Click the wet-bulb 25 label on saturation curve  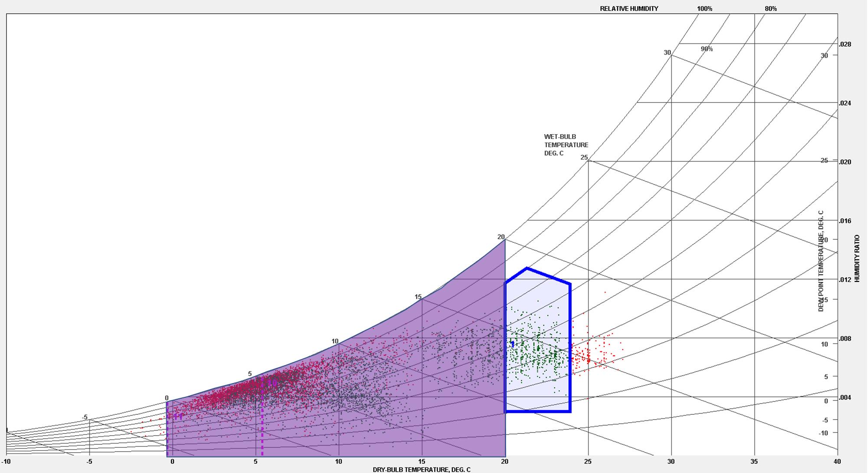pyautogui.click(x=584, y=158)
